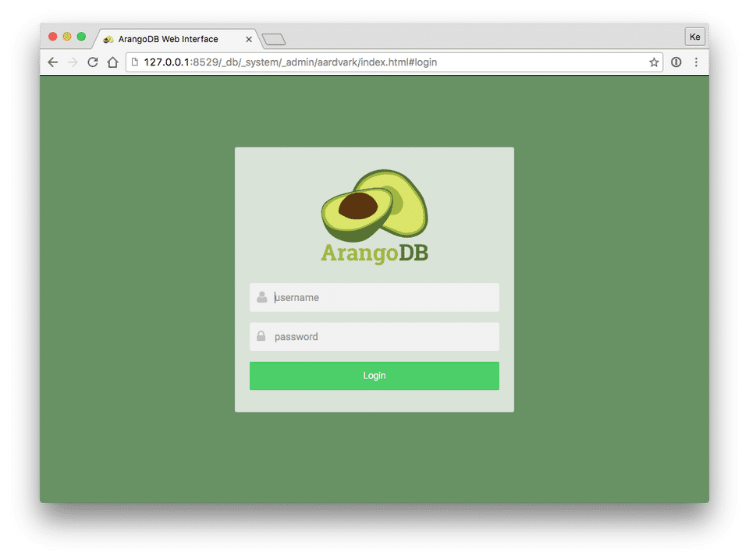Click the user icon in username field

click(262, 297)
